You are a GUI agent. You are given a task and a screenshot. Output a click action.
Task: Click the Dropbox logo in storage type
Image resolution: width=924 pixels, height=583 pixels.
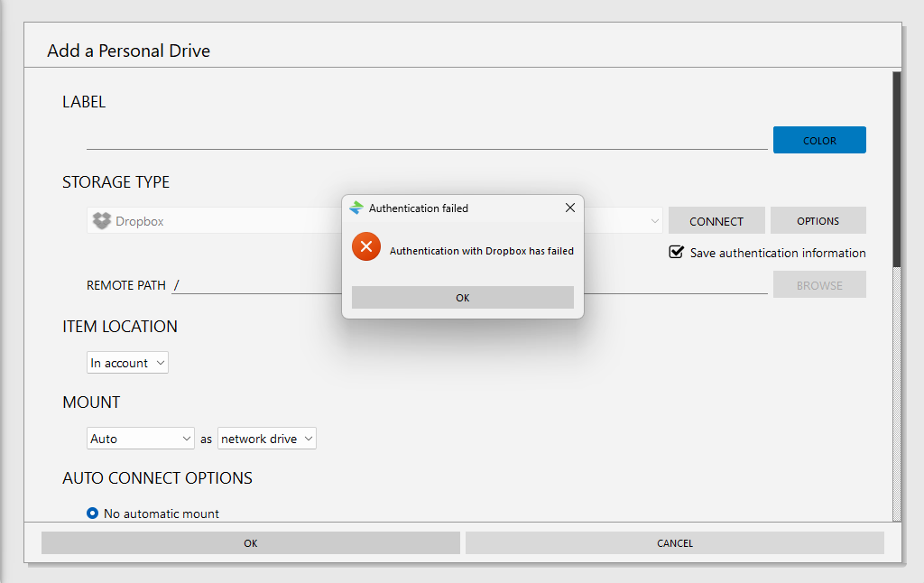(x=102, y=221)
